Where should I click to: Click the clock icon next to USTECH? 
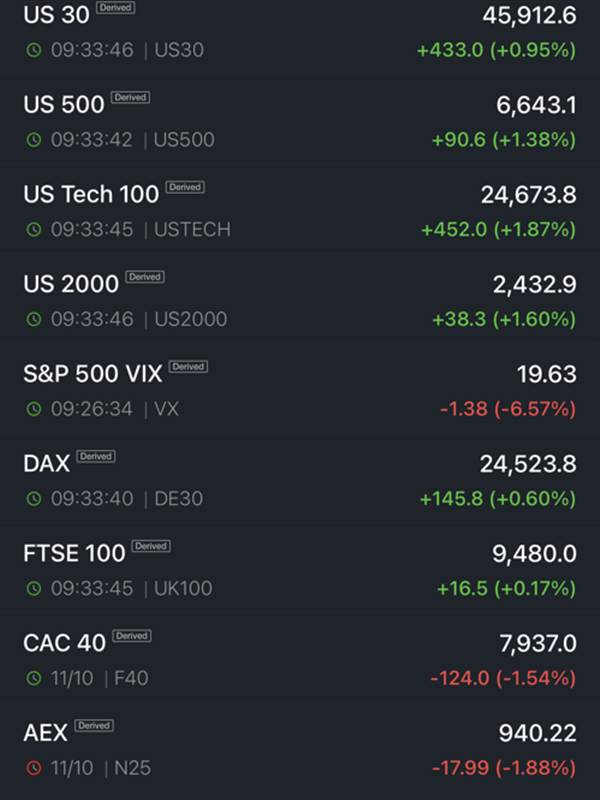click(34, 230)
